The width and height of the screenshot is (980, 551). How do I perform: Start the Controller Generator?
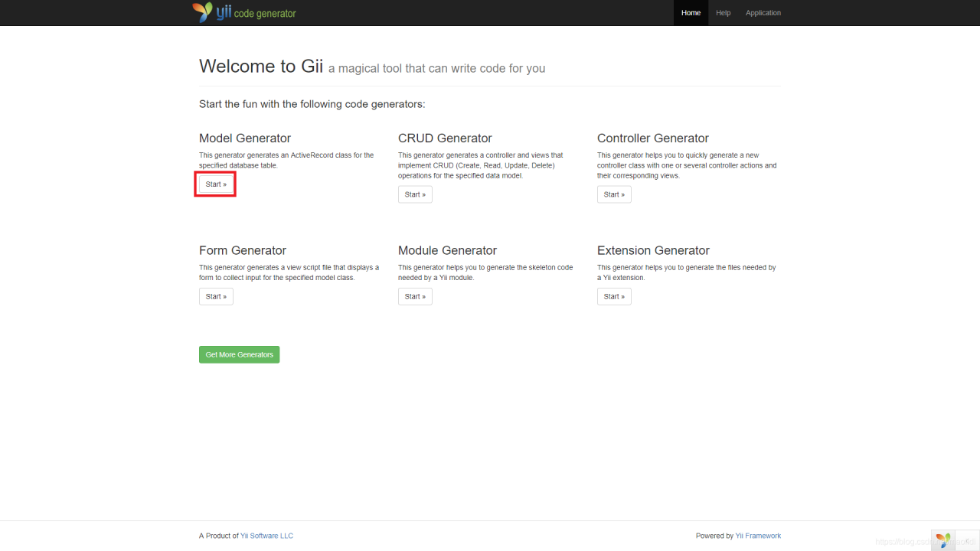click(x=614, y=194)
